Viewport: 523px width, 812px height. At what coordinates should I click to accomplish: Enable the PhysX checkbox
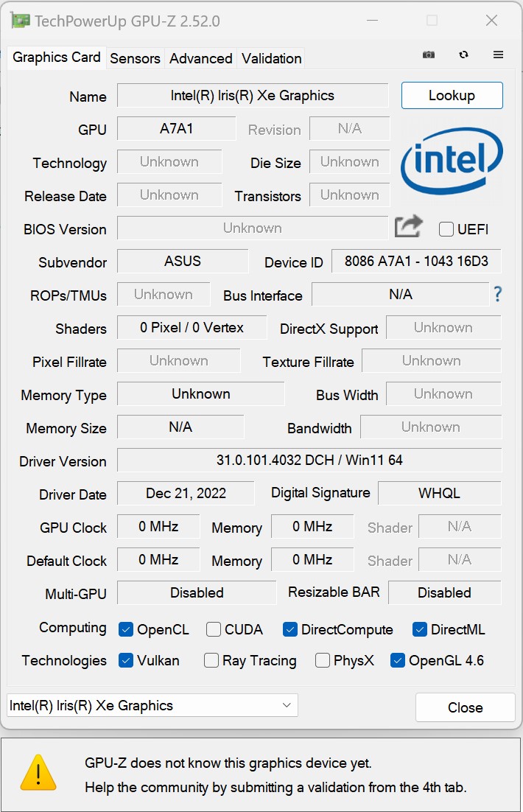pyautogui.click(x=322, y=660)
